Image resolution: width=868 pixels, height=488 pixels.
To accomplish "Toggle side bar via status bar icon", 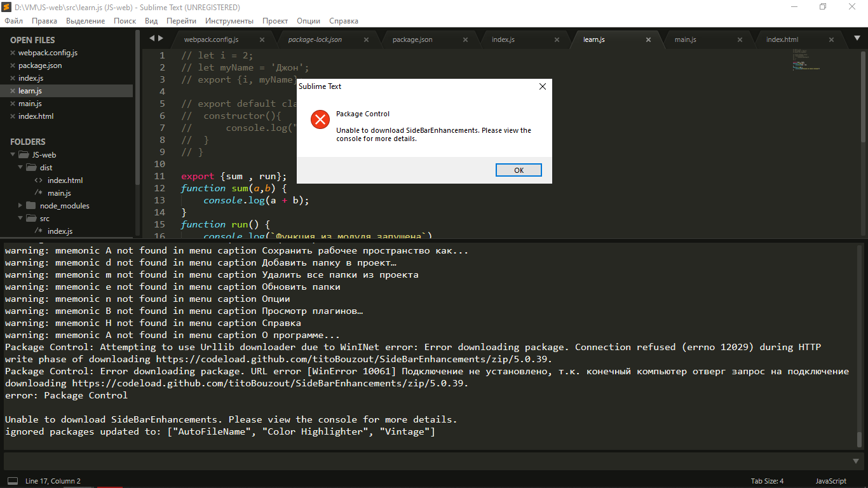I will tap(13, 481).
